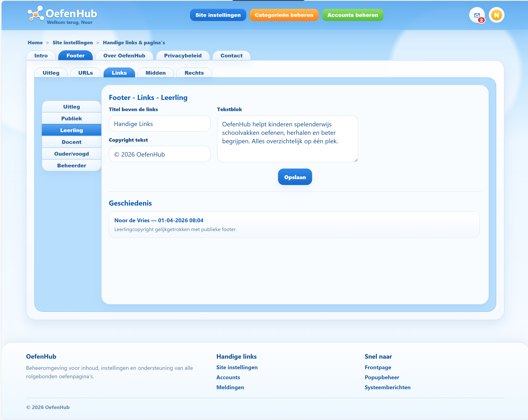Screen dimensions: 528x420
Task: Click the red notification badge 2
Action: 482,20
